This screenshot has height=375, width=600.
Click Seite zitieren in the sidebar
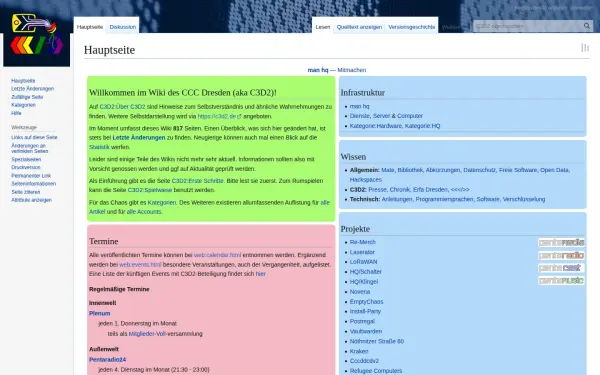click(x=26, y=192)
